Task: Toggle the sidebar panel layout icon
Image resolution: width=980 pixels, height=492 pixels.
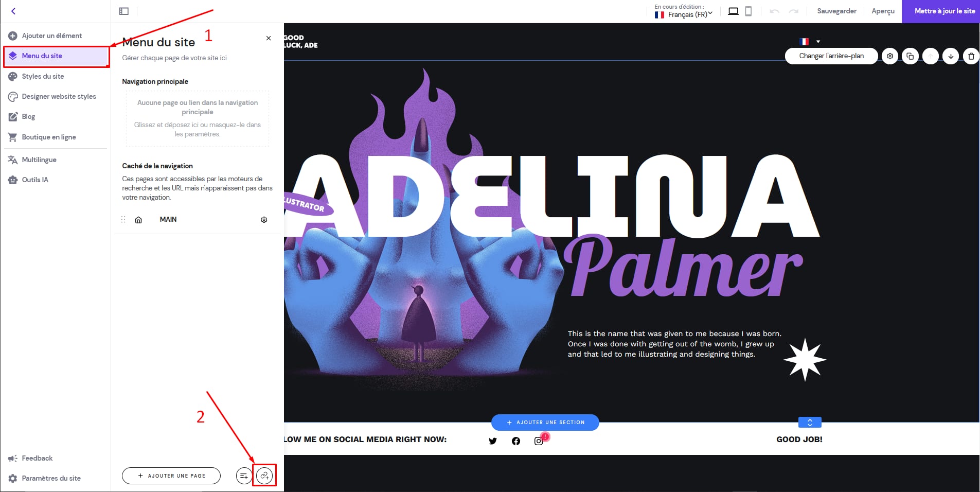Action: (124, 11)
